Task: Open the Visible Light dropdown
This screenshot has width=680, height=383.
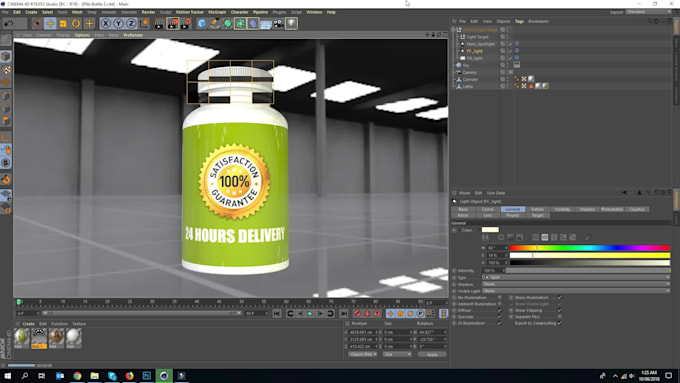Action: click(576, 291)
